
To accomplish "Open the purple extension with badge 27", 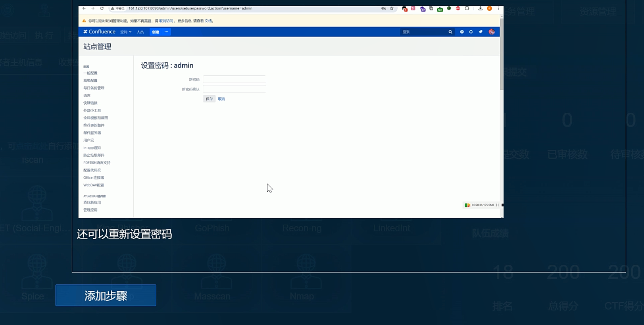I will tap(423, 9).
